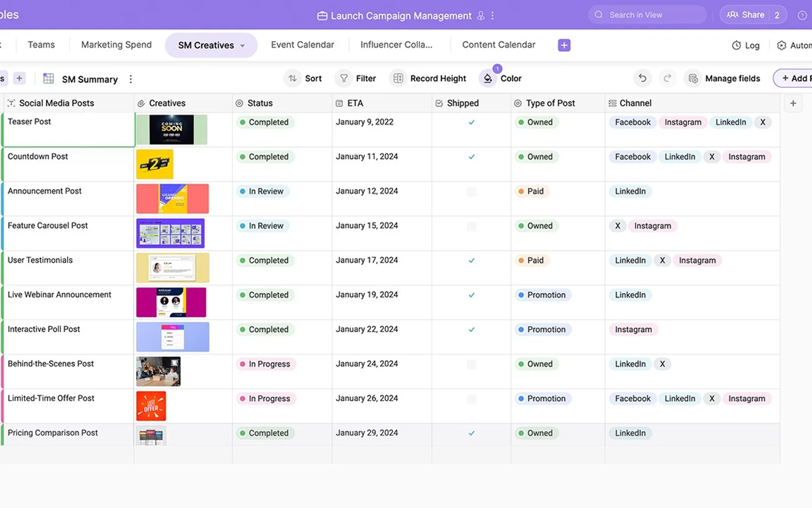This screenshot has height=508, width=812.
Task: Click the Search in View field
Action: 648,15
